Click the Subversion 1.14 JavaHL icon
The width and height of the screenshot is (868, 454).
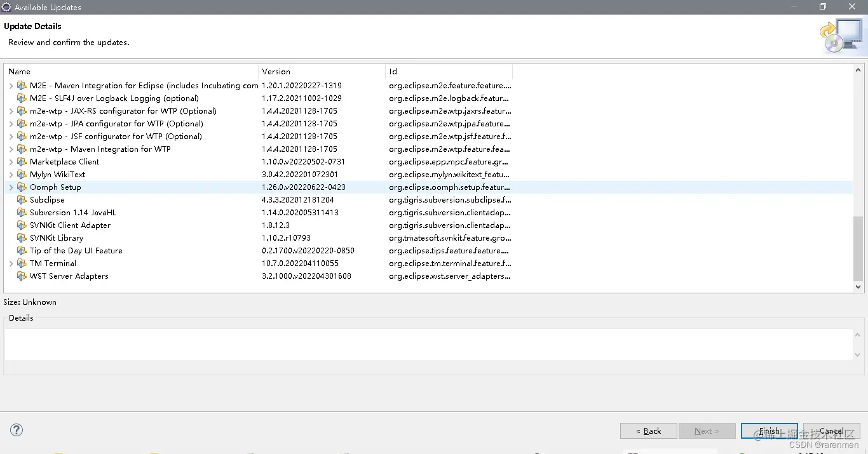22,213
